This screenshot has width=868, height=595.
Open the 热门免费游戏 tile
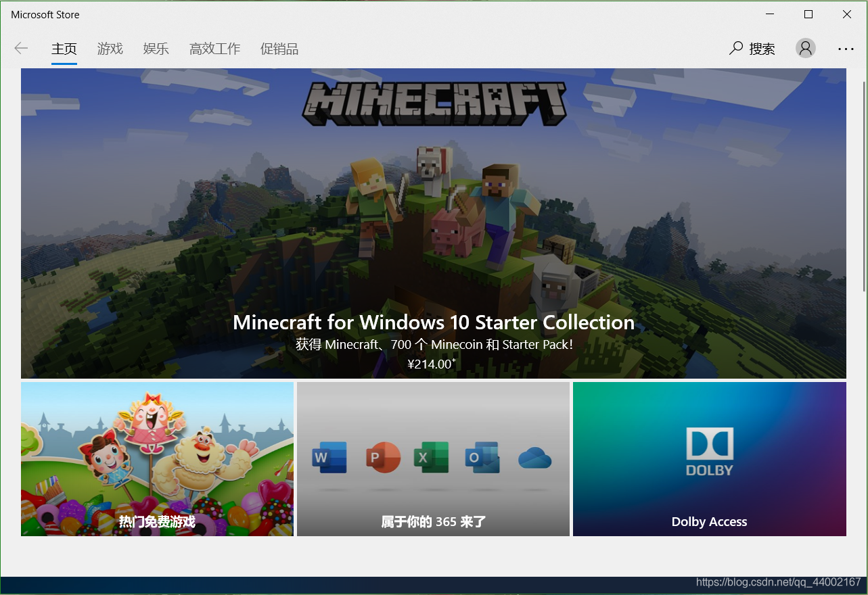point(157,459)
